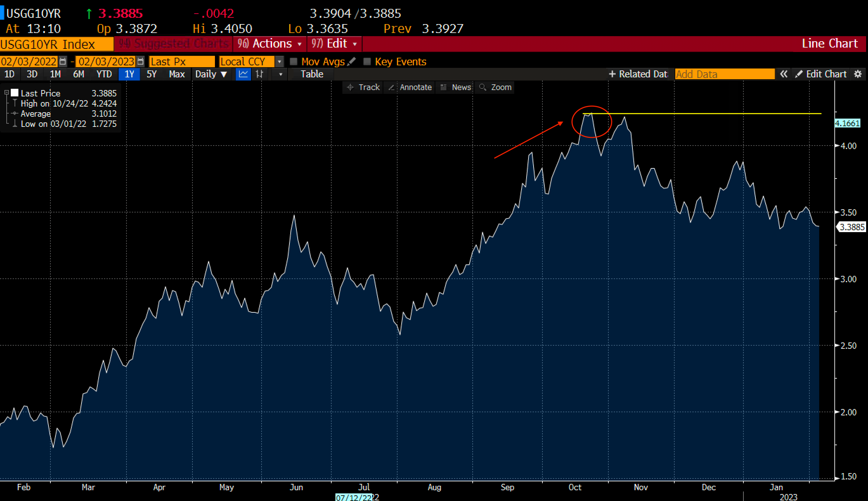Select the 5Y period tab

click(151, 74)
